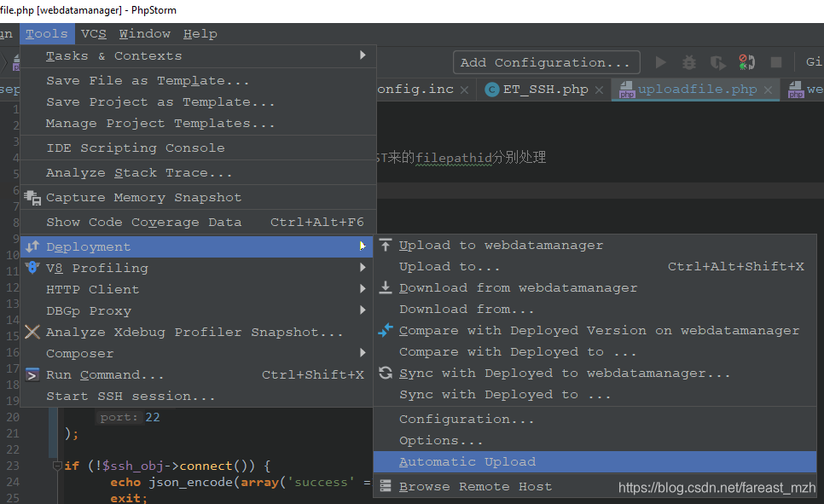Close the uploadfile.php tab
This screenshot has height=504, width=824.
point(768,88)
